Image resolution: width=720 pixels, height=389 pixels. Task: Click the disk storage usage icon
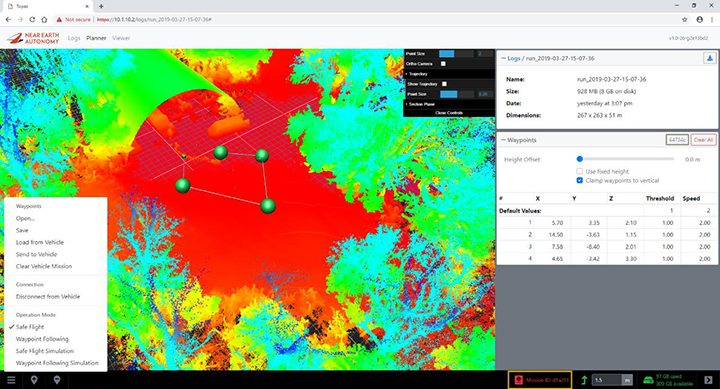click(x=648, y=380)
